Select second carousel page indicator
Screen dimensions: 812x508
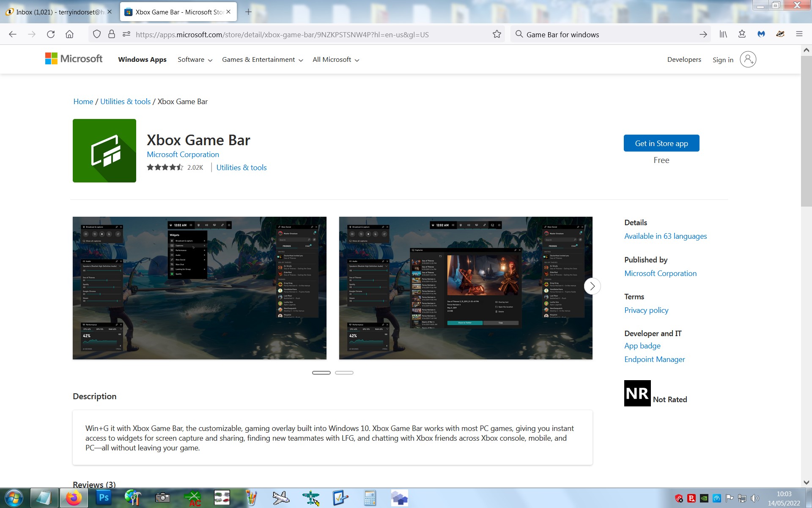tap(344, 373)
